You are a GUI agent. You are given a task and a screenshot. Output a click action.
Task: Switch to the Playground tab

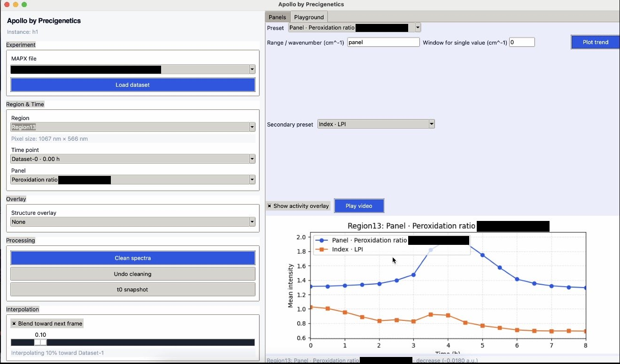coord(309,17)
